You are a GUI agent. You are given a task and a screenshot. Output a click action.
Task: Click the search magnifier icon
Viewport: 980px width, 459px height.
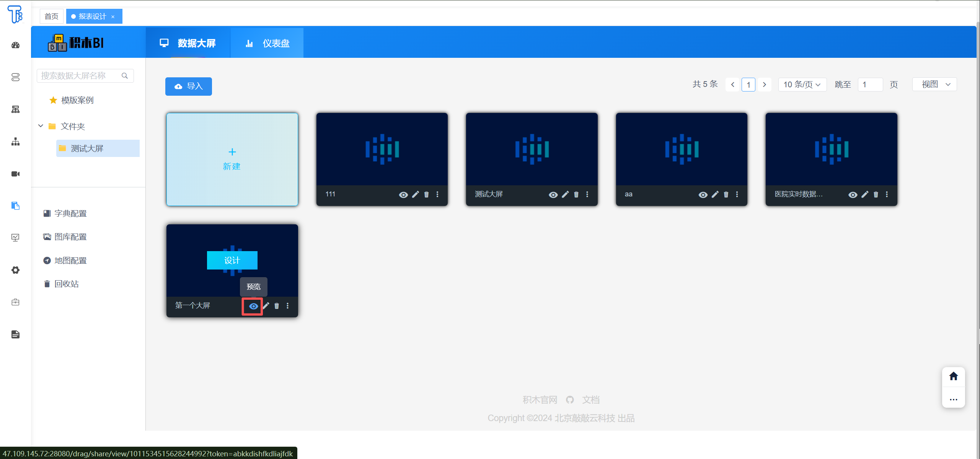pos(125,76)
